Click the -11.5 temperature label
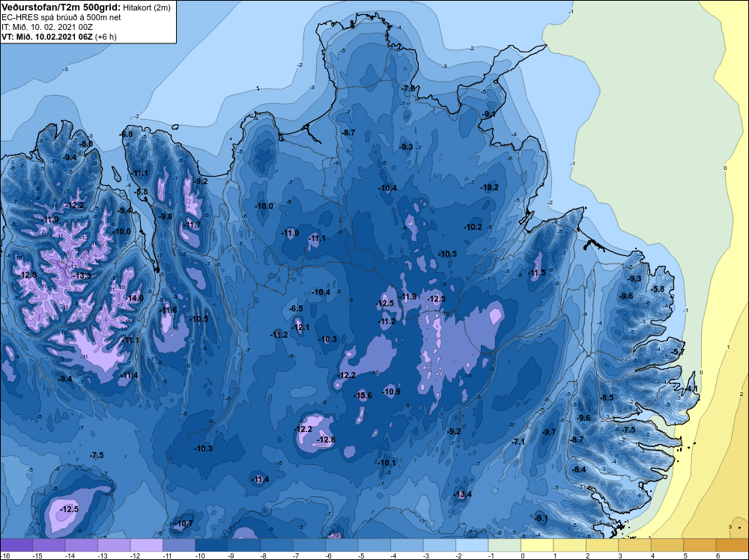 [x=536, y=273]
